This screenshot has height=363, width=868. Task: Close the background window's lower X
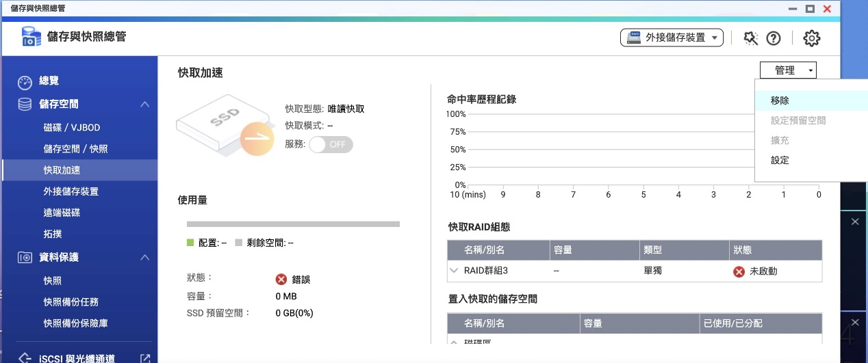[854, 322]
